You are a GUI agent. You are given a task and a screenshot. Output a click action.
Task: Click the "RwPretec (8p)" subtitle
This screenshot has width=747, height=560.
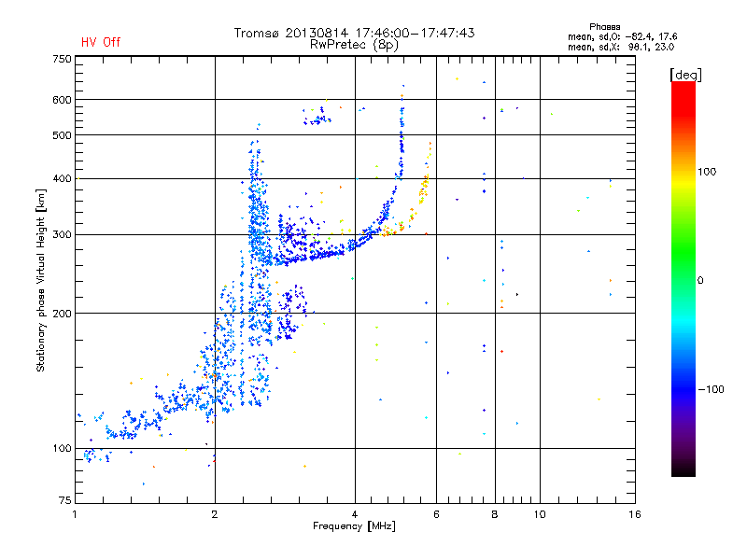[355, 45]
